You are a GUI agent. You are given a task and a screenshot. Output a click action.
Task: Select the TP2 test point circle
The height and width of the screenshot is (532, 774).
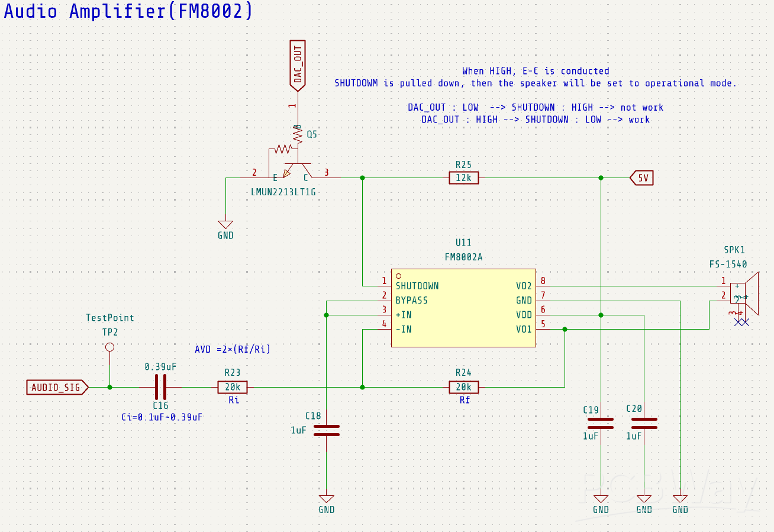(x=109, y=347)
